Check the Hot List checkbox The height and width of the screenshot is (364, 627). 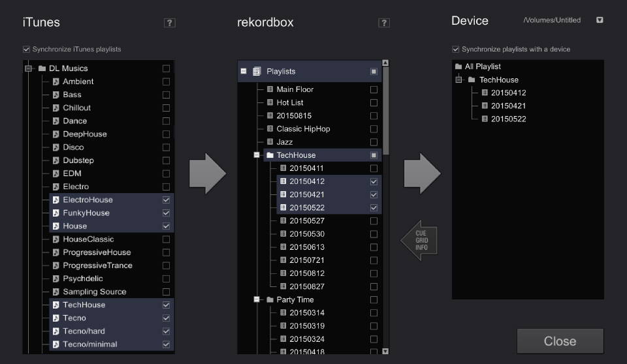[374, 102]
